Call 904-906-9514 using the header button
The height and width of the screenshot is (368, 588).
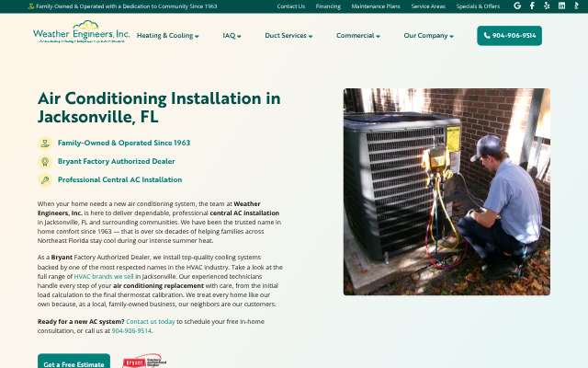509,36
